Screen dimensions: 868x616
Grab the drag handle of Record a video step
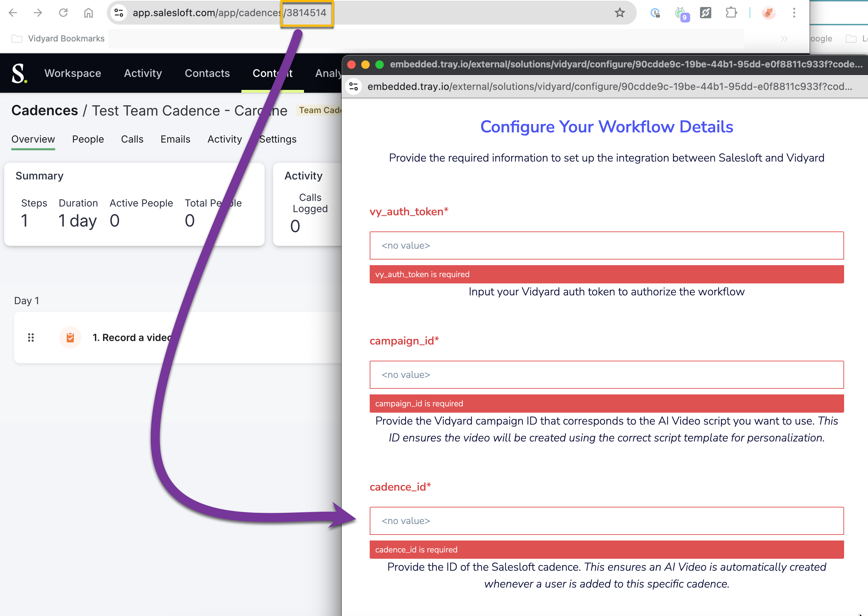pyautogui.click(x=31, y=338)
